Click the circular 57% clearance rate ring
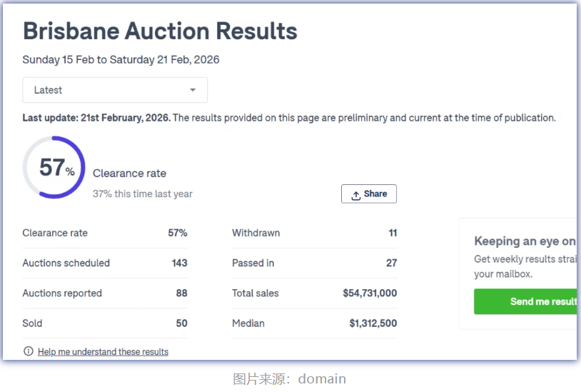Viewport: 581px width, 392px height. pyautogui.click(x=54, y=167)
